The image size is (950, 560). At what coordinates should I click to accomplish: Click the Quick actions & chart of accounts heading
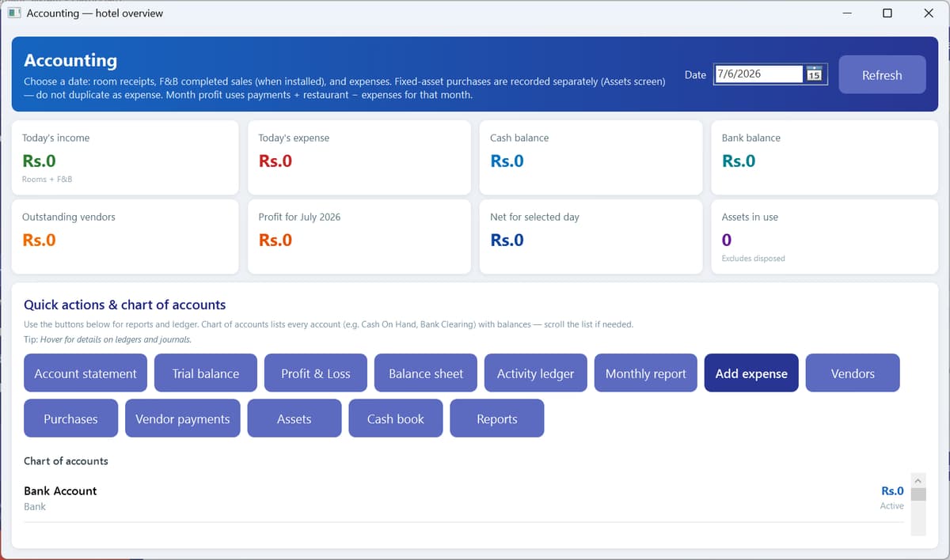pos(124,305)
